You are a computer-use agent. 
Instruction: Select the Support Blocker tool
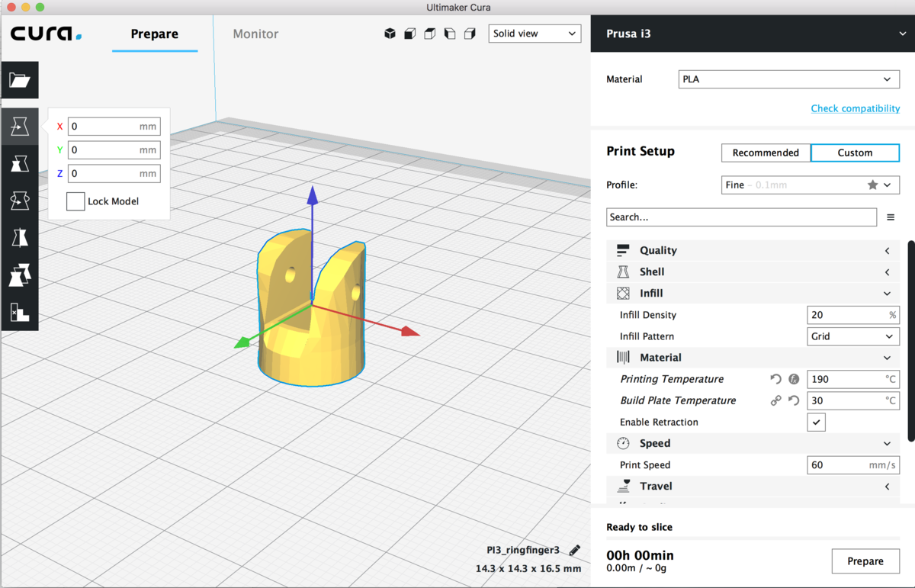click(20, 312)
